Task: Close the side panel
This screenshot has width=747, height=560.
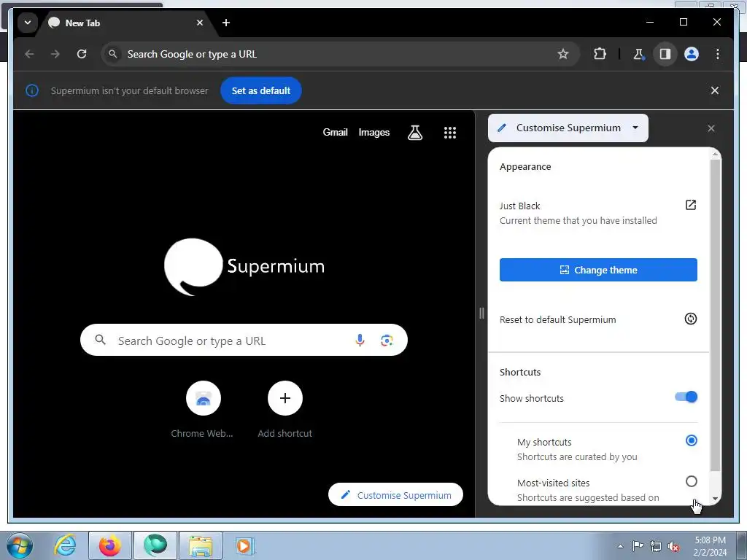Action: [x=711, y=128]
